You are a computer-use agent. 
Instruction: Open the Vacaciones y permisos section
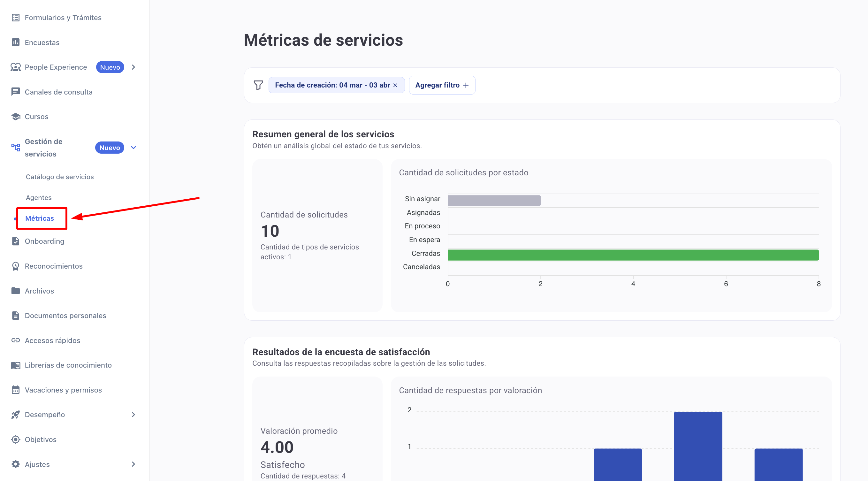[63, 390]
